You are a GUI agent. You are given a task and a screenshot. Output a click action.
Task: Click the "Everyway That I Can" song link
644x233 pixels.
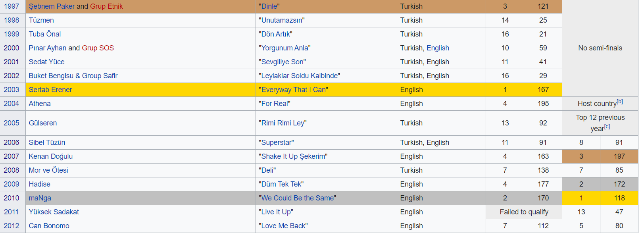click(x=293, y=90)
